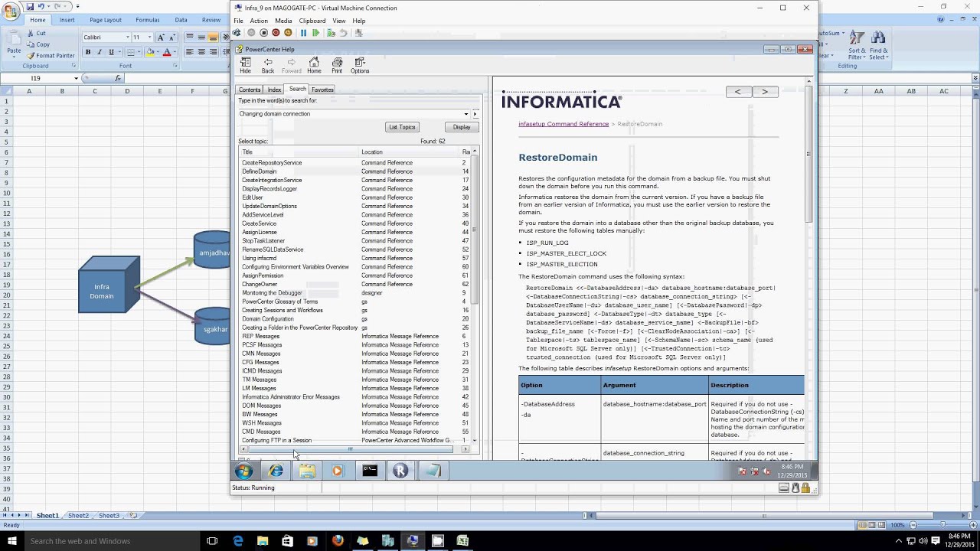Image resolution: width=980 pixels, height=551 pixels.
Task: Copy selection in Excel ribbon
Action: (38, 44)
